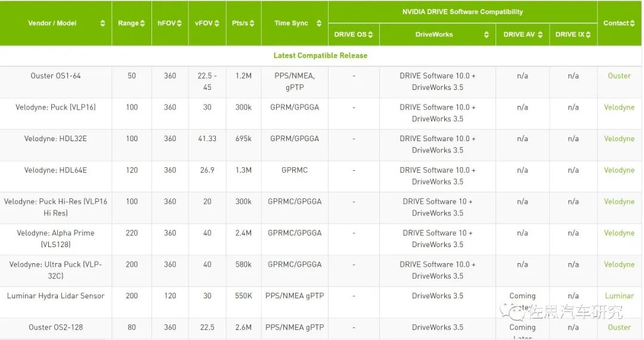Open the Ouster link in OS2-128 row
644x340 pixels.
point(619,327)
